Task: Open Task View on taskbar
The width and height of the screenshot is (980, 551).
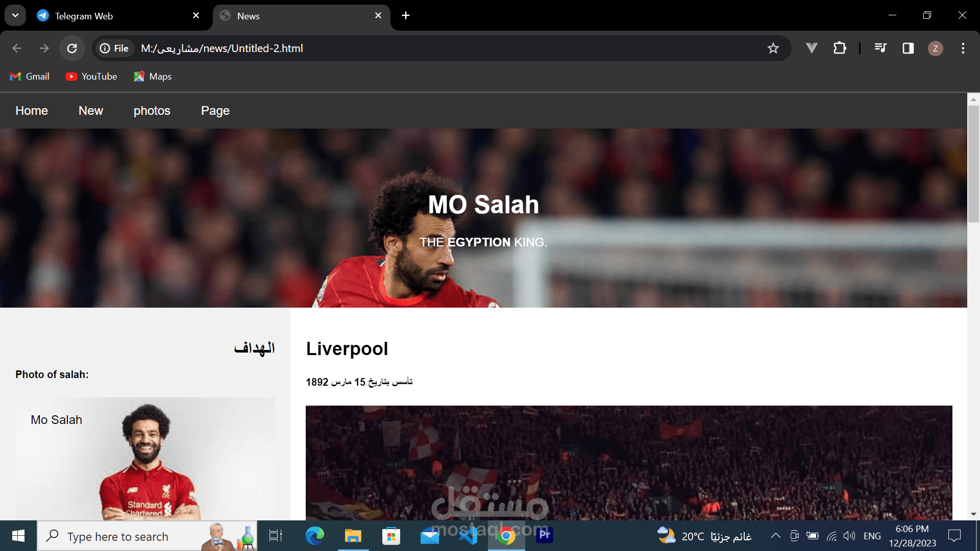Action: coord(276,536)
